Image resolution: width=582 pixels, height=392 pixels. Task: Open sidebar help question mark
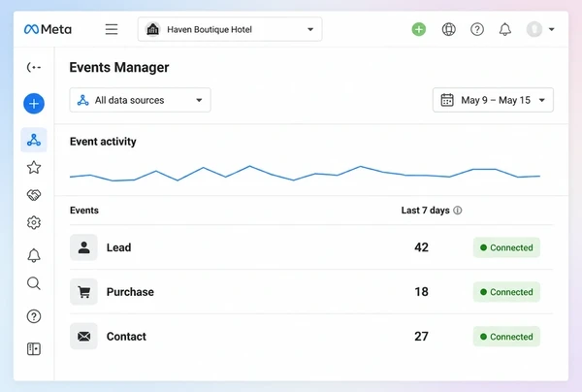pos(34,316)
